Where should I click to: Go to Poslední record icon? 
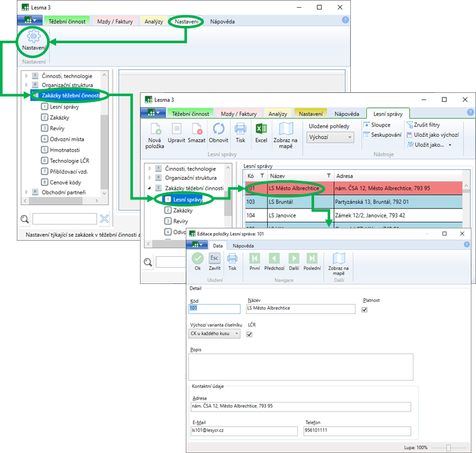(312, 258)
